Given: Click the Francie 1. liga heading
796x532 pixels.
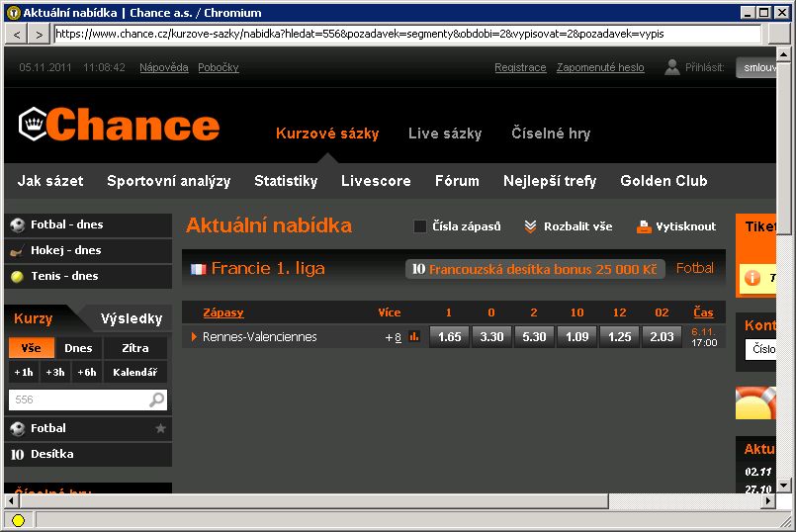Looking at the screenshot, I should pos(268,268).
